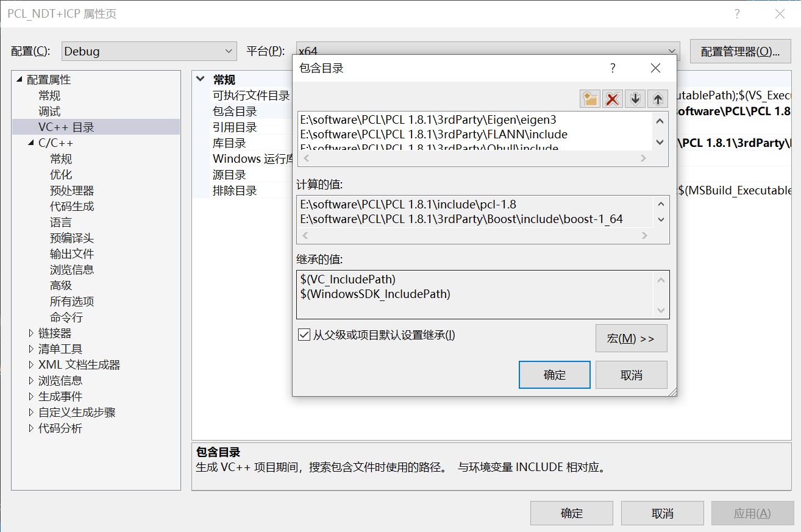Click 取消 in the property pages dialog
801x532 pixels.
(662, 512)
